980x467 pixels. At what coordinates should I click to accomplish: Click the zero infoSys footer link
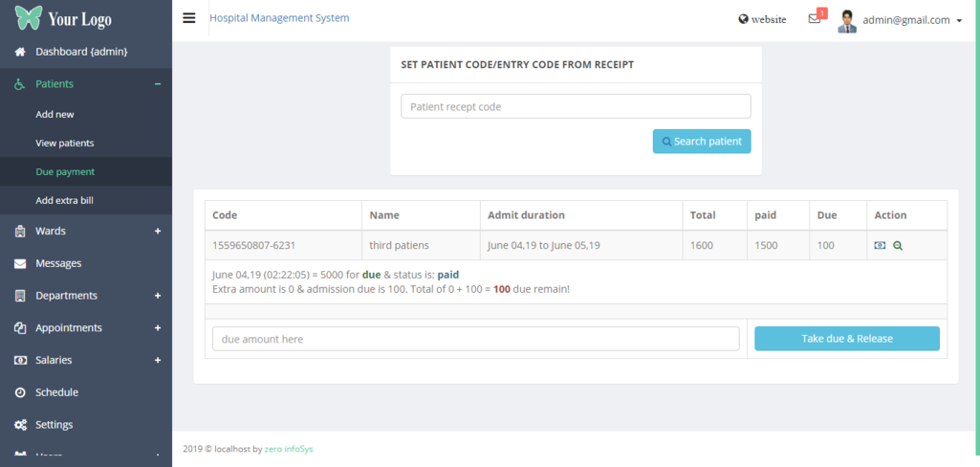point(288,449)
